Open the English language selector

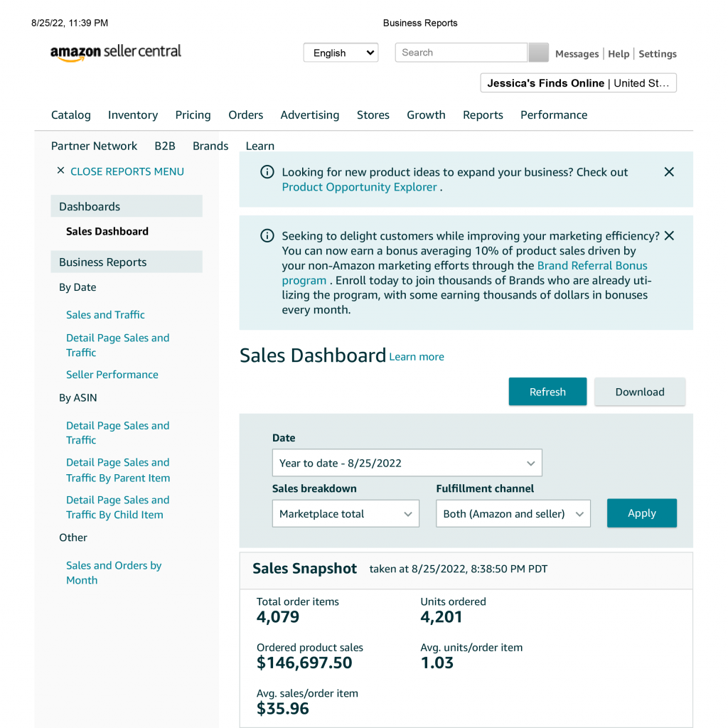341,52
